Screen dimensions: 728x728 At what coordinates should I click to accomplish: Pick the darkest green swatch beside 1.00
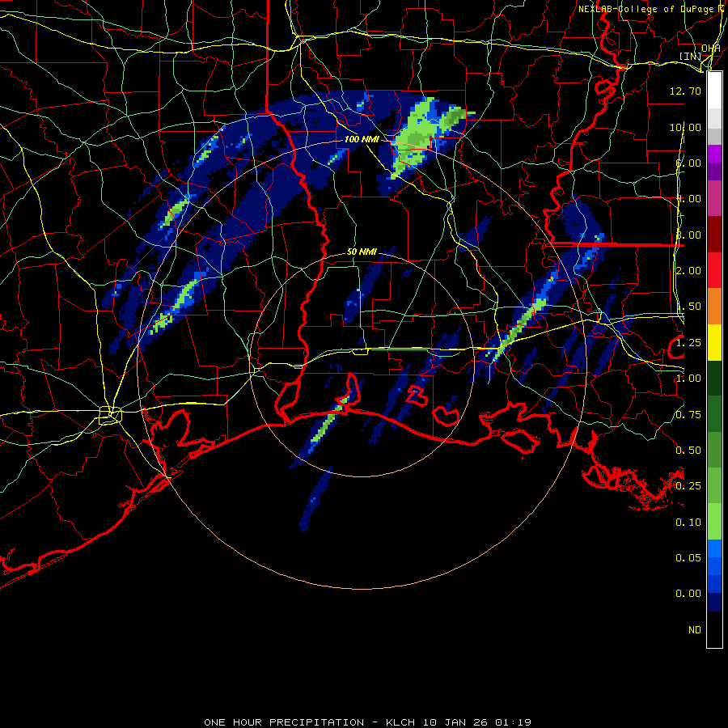pyautogui.click(x=714, y=378)
